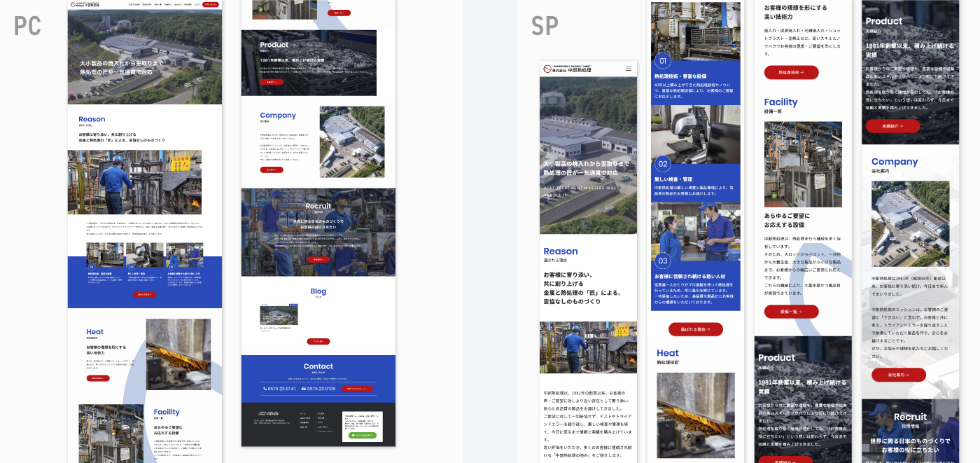Click the PC heading "Recruit"
The height and width of the screenshot is (463, 980).
(x=318, y=207)
